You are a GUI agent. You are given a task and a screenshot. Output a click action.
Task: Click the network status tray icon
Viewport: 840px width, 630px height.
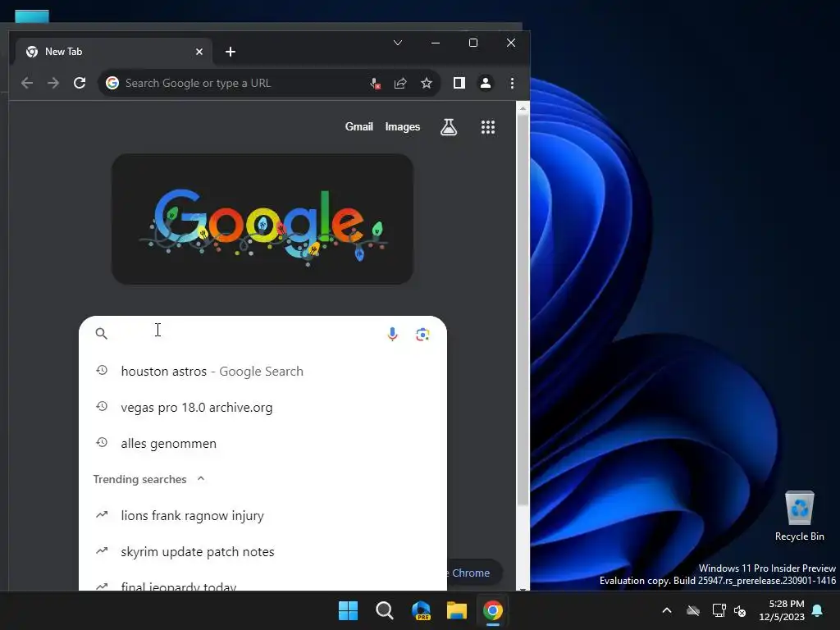(719, 610)
